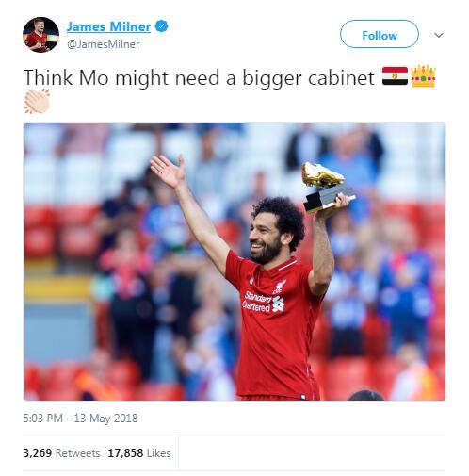
Task: Click the crown emoji
Action: click(x=423, y=76)
